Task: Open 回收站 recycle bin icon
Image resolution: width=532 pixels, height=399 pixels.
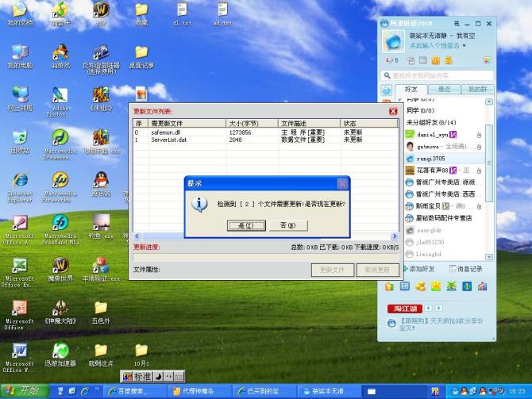Action: pyautogui.click(x=20, y=141)
